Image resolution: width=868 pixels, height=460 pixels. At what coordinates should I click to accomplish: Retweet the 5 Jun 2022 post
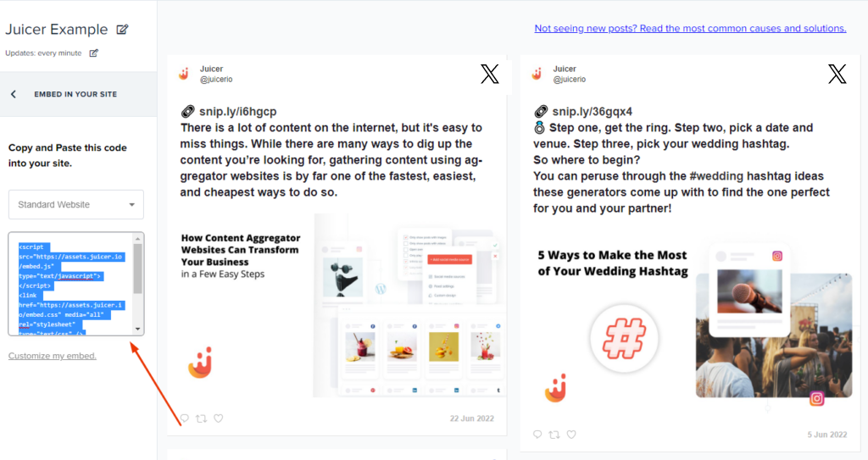pos(554,435)
